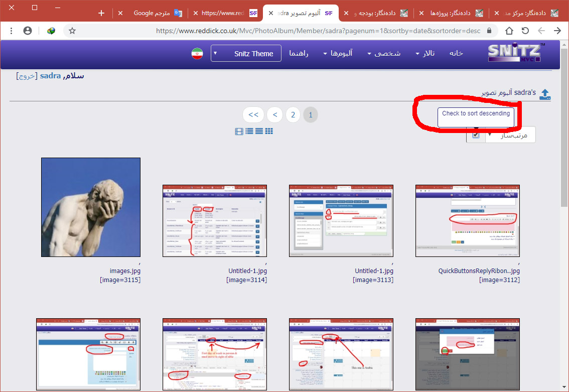Toggle the sort descending checkbox

coord(476,135)
